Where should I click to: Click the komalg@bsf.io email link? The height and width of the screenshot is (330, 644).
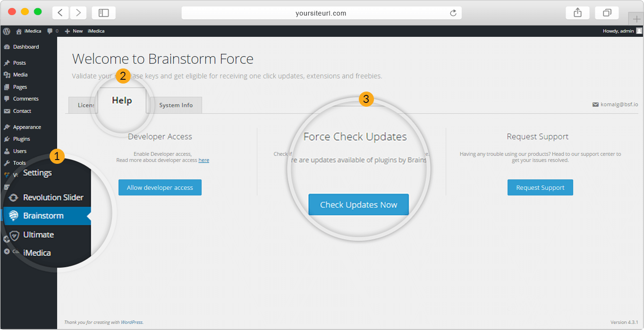619,104
